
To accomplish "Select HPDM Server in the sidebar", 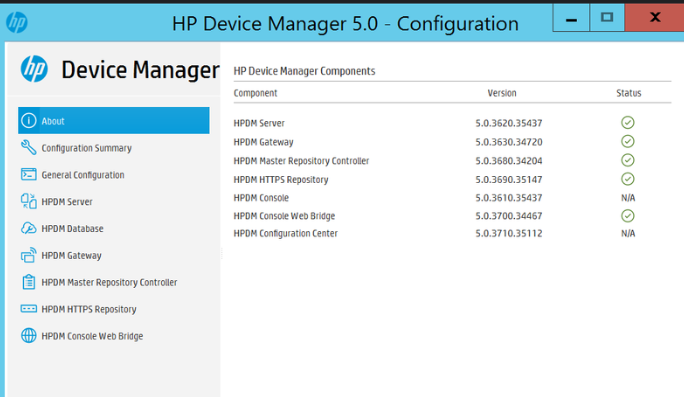I will (67, 202).
